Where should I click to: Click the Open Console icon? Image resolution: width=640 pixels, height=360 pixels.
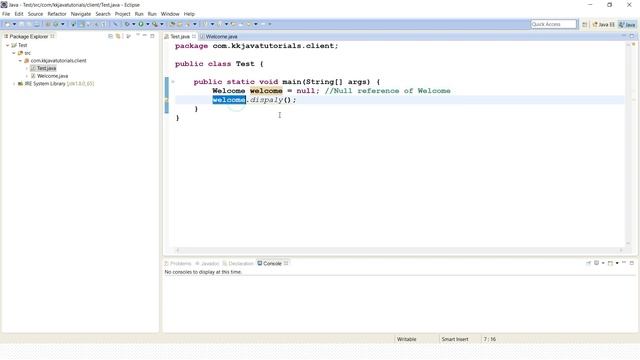click(x=610, y=263)
